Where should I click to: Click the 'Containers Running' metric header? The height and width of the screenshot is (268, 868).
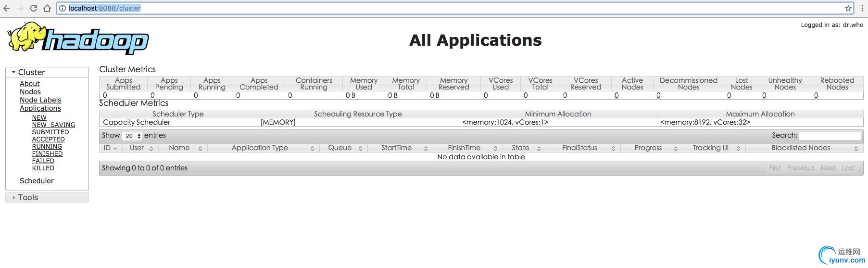(x=314, y=84)
